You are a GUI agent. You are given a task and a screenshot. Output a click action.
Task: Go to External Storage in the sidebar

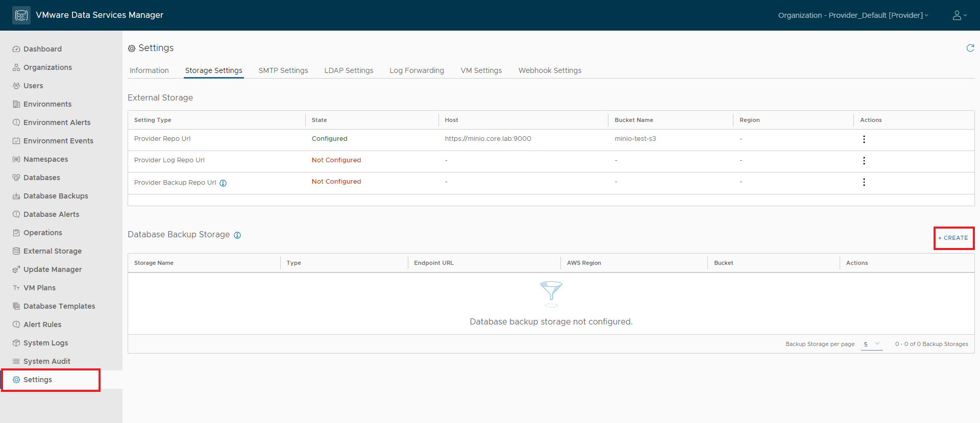click(53, 251)
